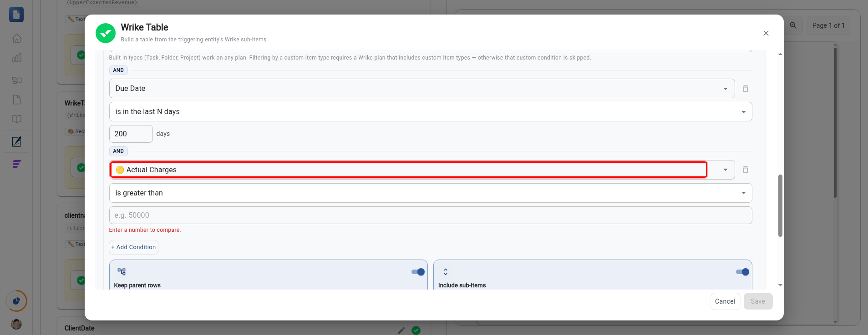868x335 pixels.
Task: Open the book library sidebar icon
Action: pyautogui.click(x=17, y=119)
